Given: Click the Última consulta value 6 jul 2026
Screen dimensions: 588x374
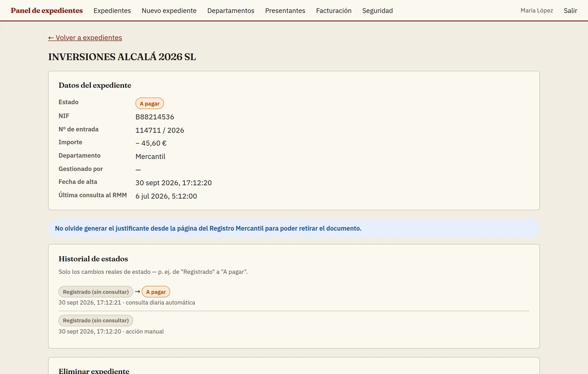Looking at the screenshot, I should 166,196.
